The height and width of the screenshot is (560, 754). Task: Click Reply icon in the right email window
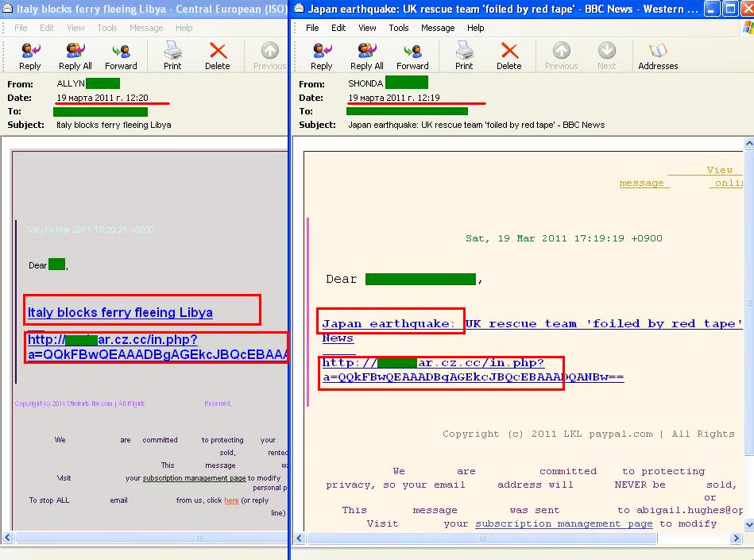tap(321, 56)
